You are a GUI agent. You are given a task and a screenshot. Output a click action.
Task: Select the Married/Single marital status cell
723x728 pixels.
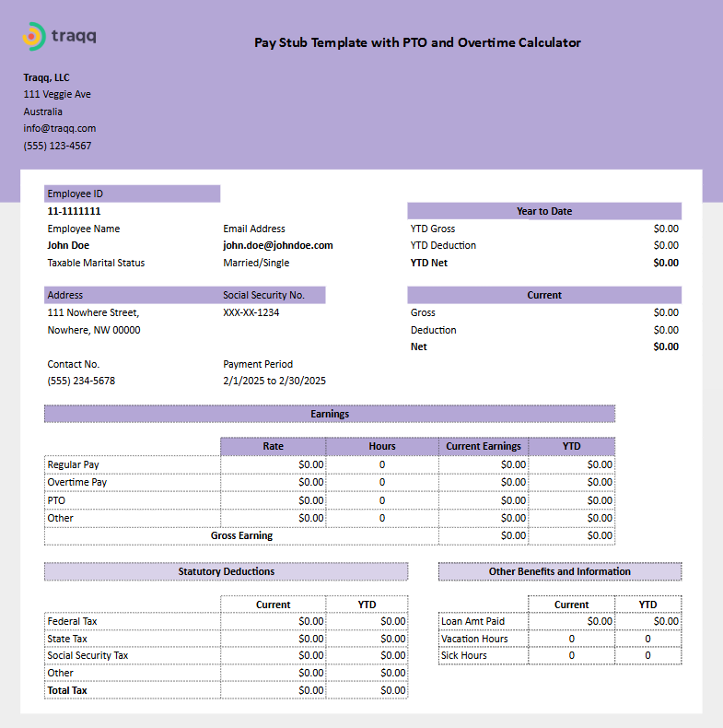pyautogui.click(x=256, y=263)
